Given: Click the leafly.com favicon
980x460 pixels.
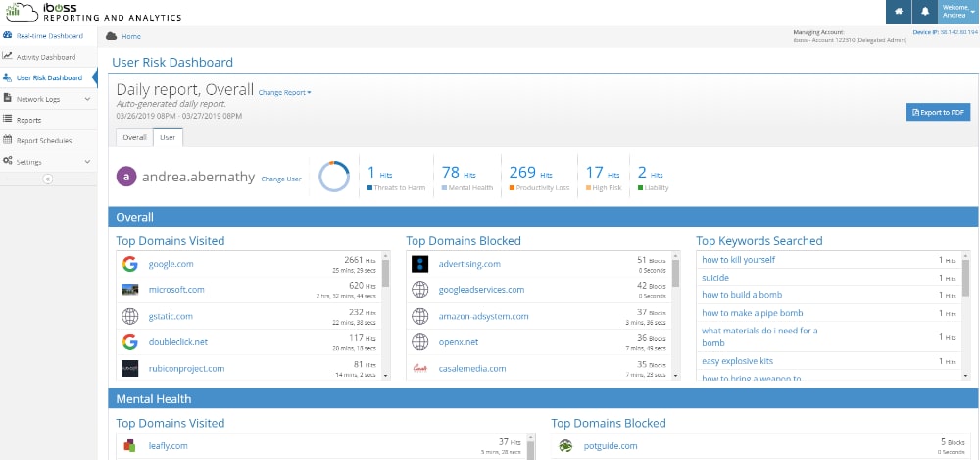Looking at the screenshot, I should [x=128, y=446].
